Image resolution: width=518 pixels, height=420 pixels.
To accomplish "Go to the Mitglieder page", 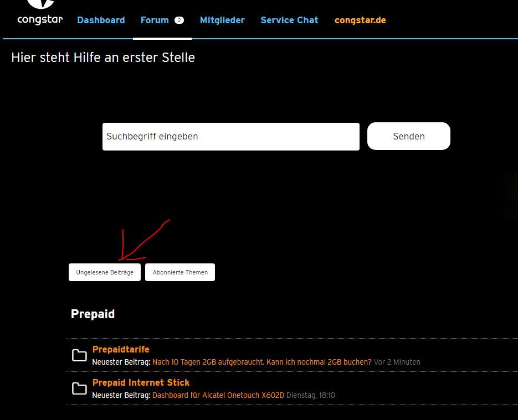I will [222, 20].
